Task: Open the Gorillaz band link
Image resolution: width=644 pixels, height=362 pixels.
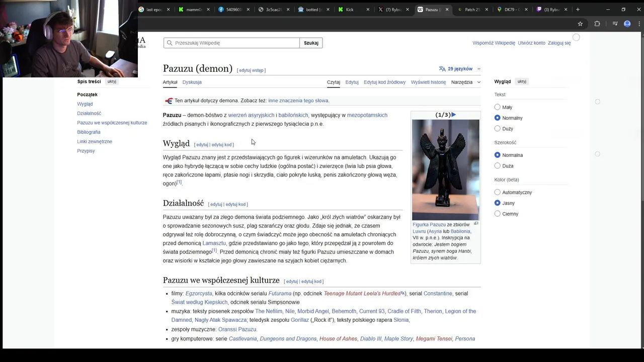Action: (300, 320)
